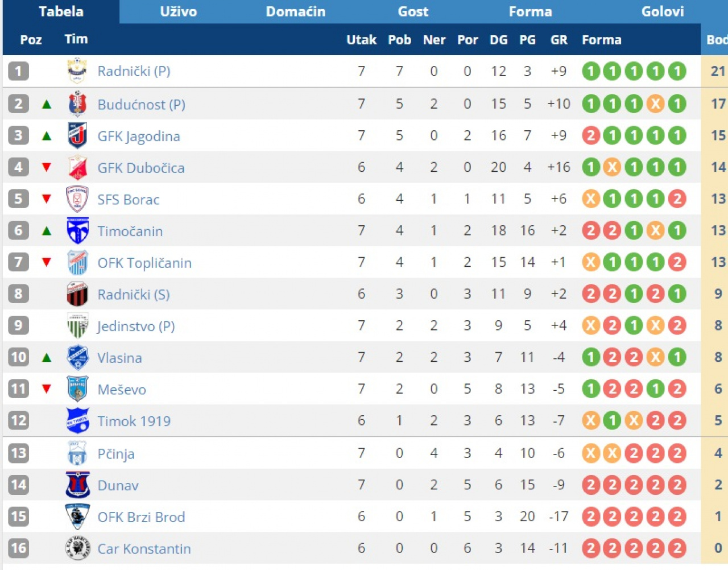Screen dimensions: 728x570
Task: Click the GFK Dubočica team logo
Action: (x=77, y=168)
